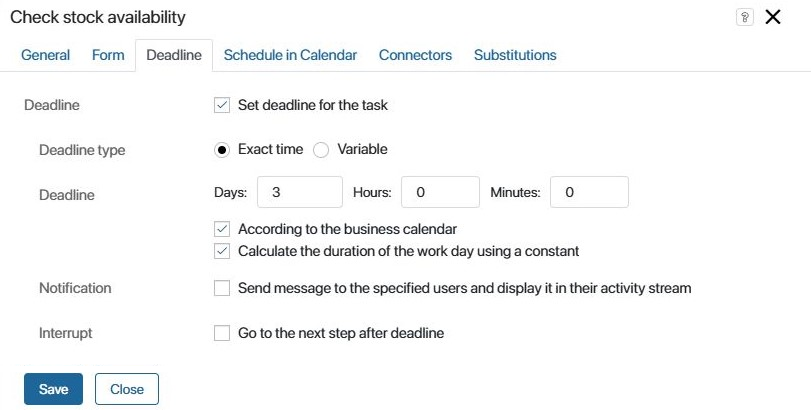Select the Minutes input field
Image resolution: width=811 pixels, height=417 pixels.
point(589,192)
